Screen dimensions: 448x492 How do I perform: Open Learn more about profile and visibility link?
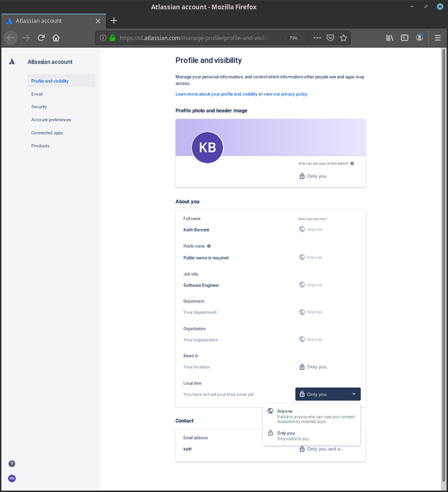coord(216,94)
